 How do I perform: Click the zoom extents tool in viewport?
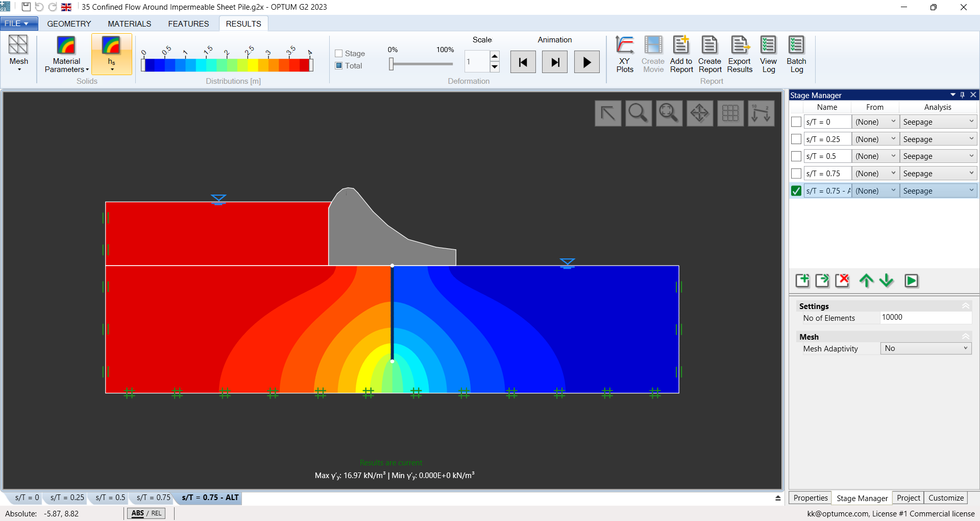pyautogui.click(x=669, y=113)
